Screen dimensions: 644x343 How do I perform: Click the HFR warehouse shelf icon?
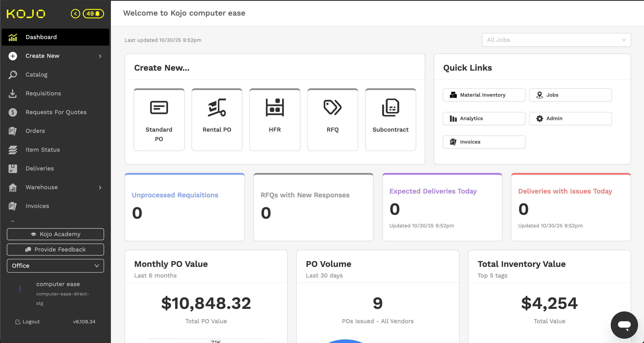[274, 108]
